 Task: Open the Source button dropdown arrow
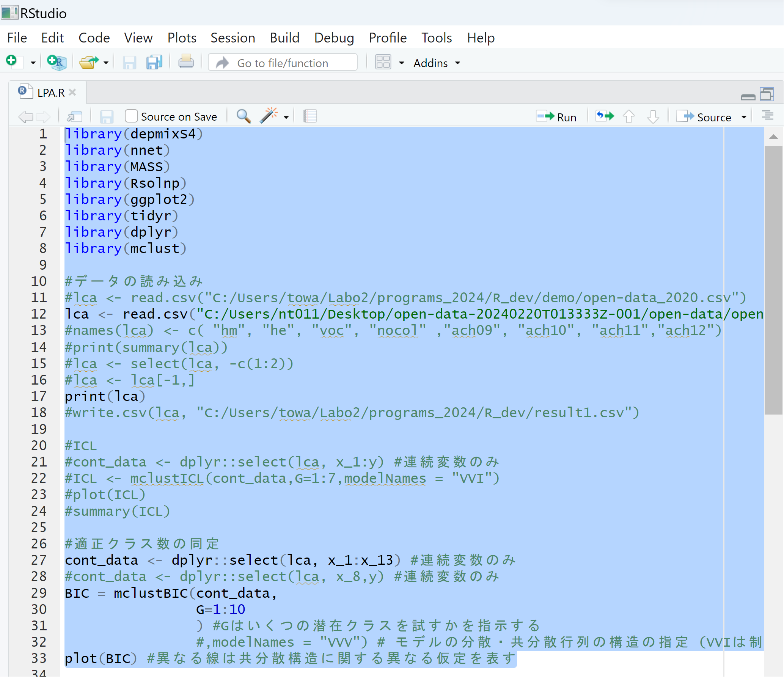(x=744, y=117)
